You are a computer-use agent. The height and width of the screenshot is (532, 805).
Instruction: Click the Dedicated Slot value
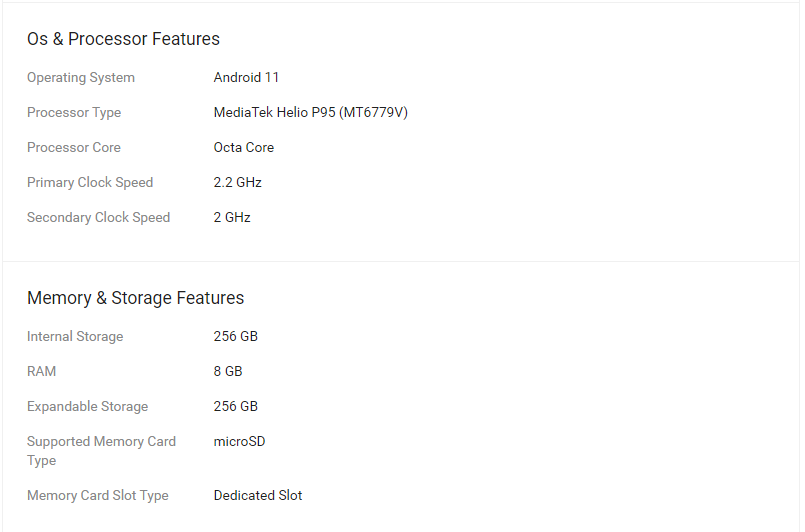258,496
